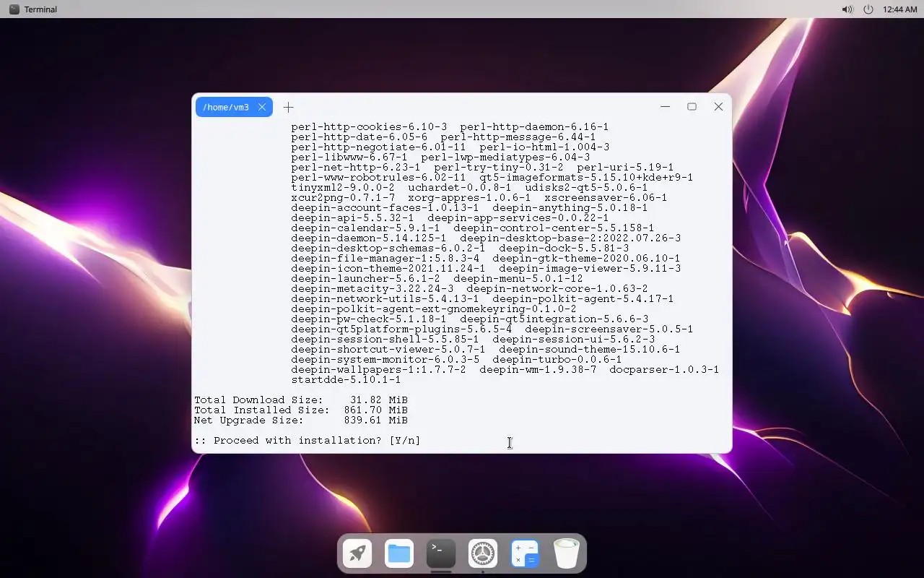Select the /home/vm3 tab
924x578 pixels.
234,107
